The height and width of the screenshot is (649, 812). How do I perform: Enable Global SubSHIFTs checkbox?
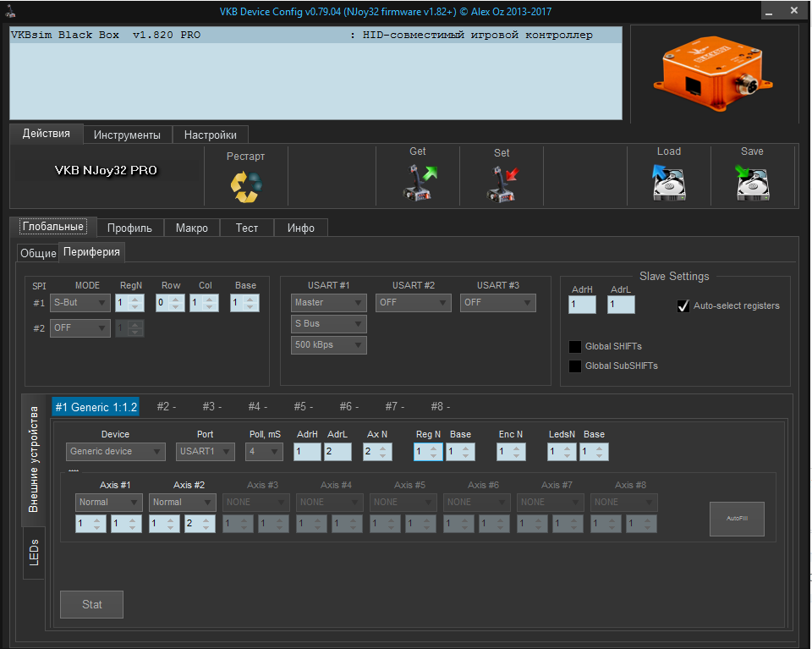pyautogui.click(x=575, y=366)
